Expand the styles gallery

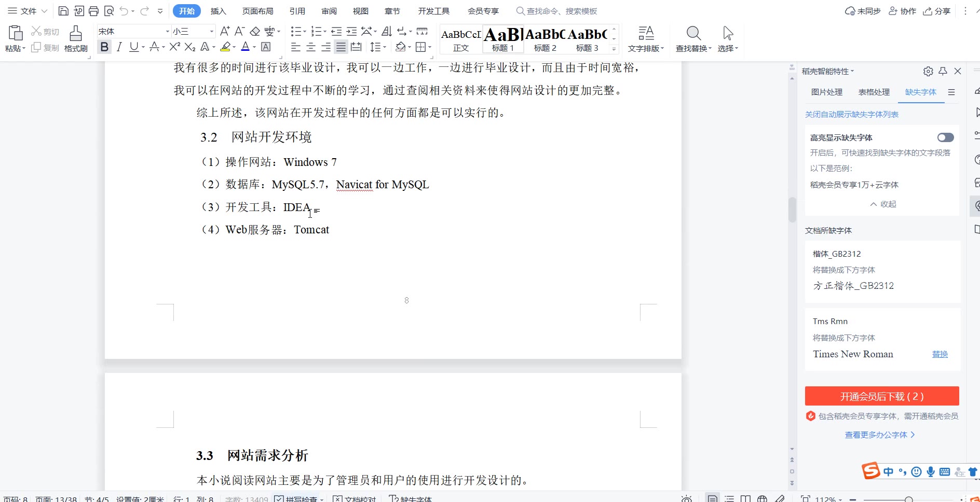tap(614, 49)
